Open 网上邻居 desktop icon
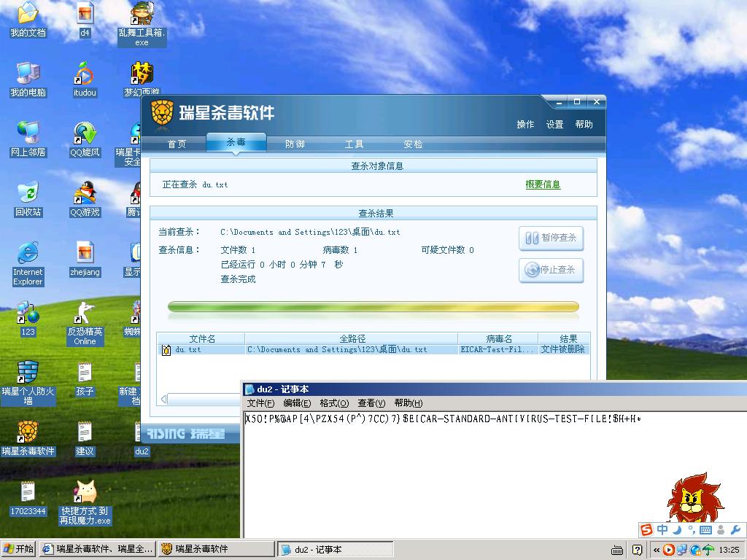This screenshot has width=747, height=560. pos(28,139)
